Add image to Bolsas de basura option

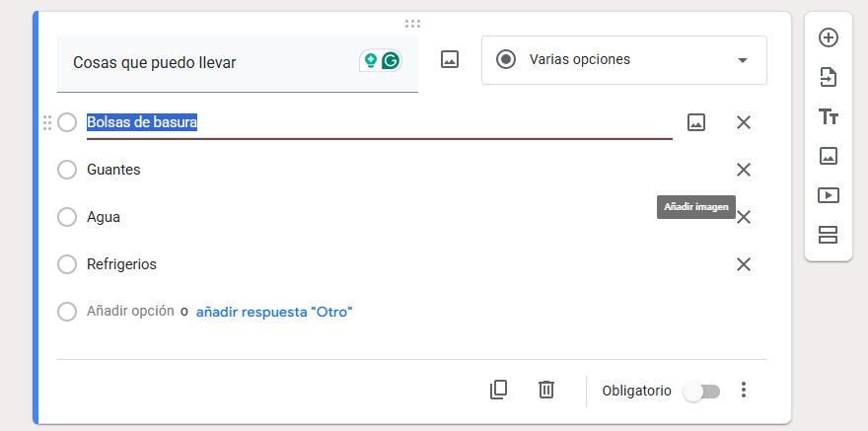(x=696, y=122)
